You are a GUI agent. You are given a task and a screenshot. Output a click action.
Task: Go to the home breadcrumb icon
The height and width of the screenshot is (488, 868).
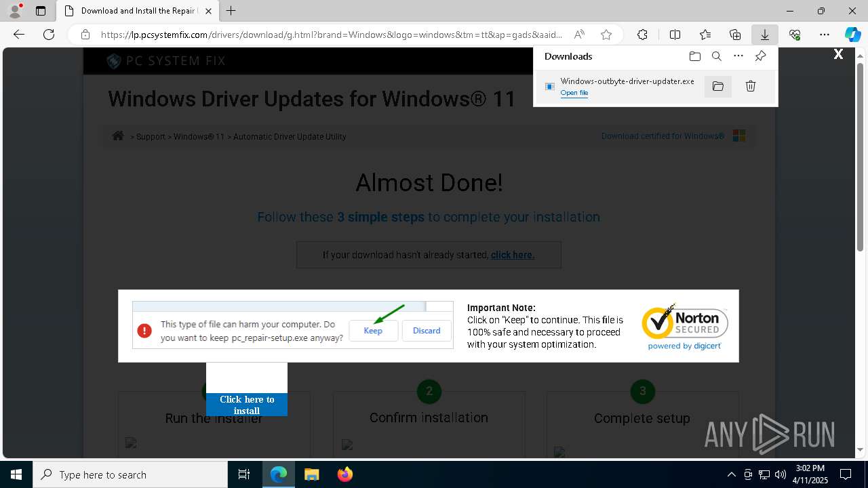[118, 136]
